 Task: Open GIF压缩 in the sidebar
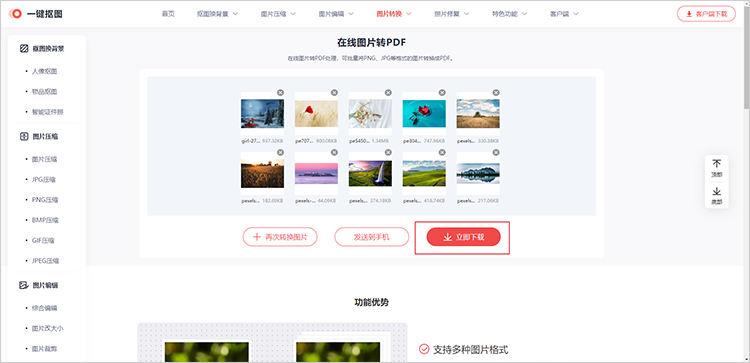coord(43,241)
